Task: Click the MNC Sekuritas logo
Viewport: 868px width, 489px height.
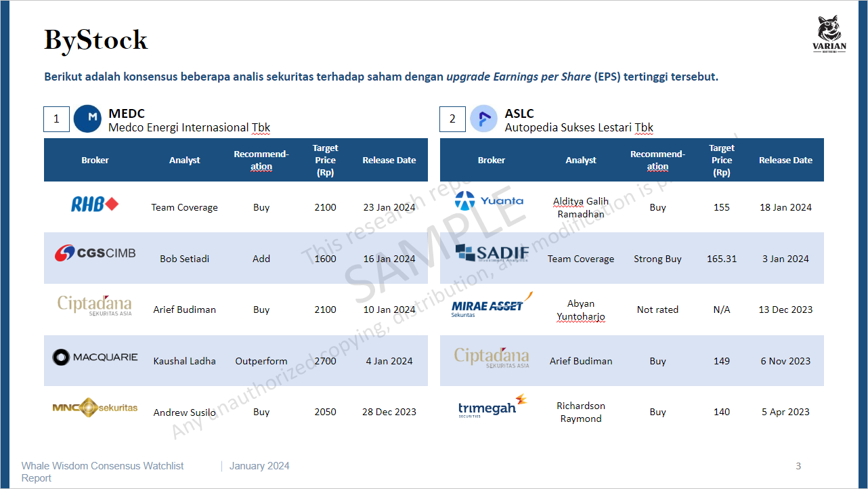Action: 95,408
